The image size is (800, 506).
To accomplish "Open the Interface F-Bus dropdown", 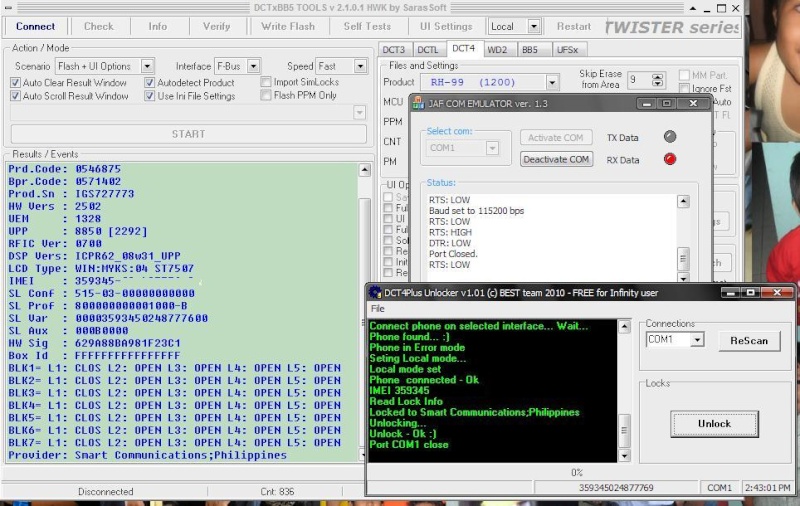I will point(253,66).
